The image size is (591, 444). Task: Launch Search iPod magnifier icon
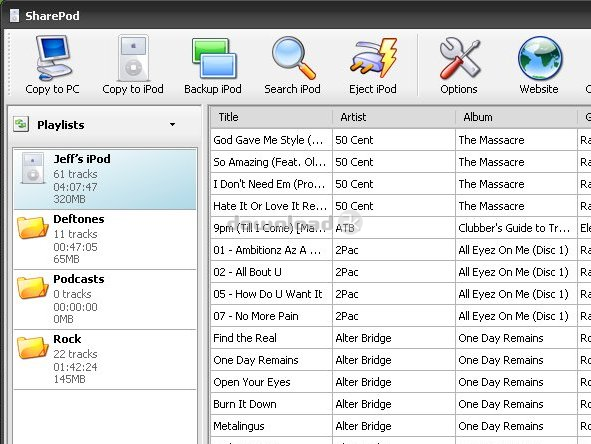pos(293,58)
